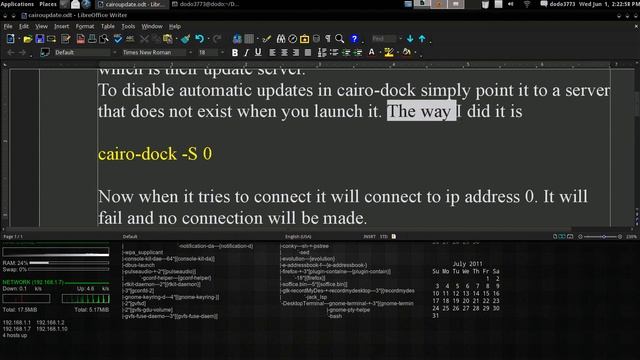Viewport: 640px width, 360px height.
Task: Center the text horizontally
Action: pos(284,52)
